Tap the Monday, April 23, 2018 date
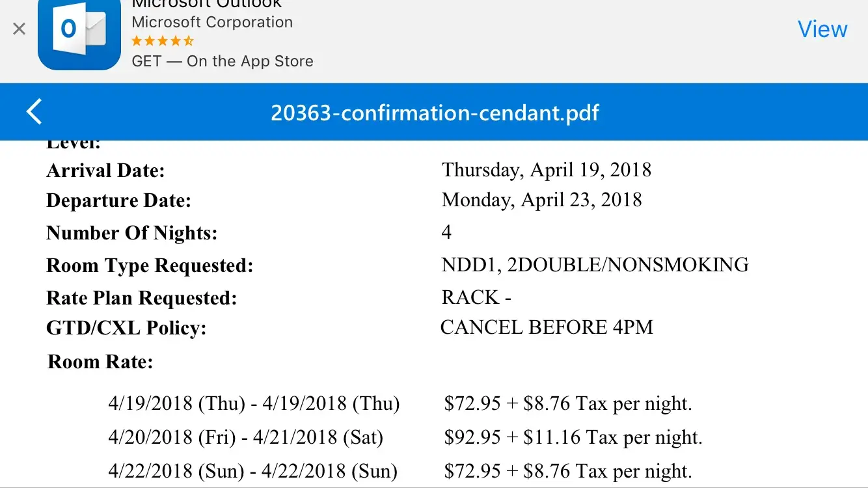Screen dimensions: 868x488 pyautogui.click(x=541, y=200)
